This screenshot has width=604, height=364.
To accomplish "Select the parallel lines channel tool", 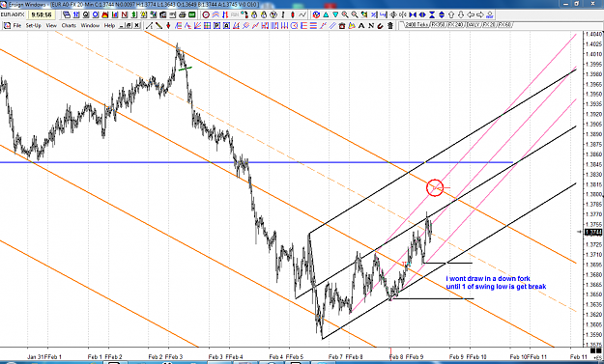I will tap(332, 25).
